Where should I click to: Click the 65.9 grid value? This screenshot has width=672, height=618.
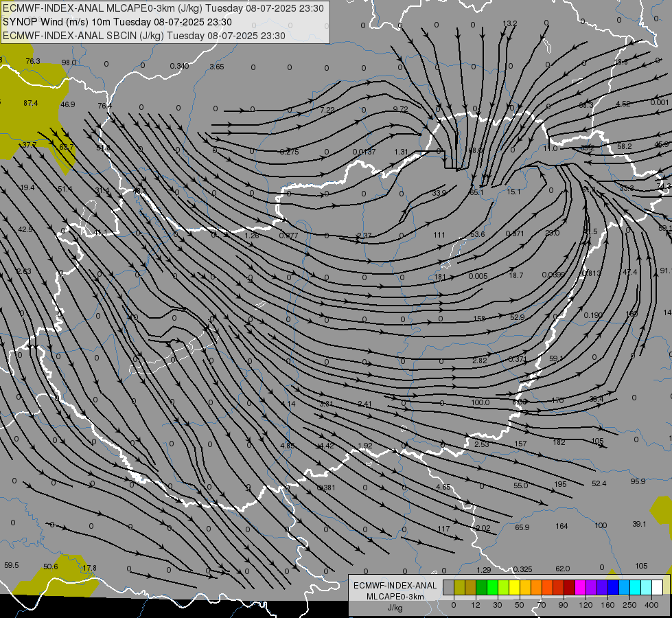[x=522, y=527]
